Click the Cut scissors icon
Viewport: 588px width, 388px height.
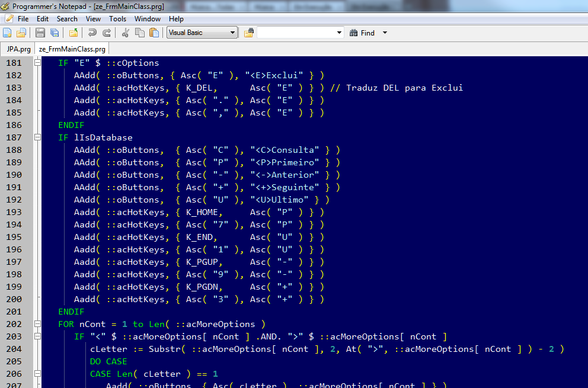126,33
